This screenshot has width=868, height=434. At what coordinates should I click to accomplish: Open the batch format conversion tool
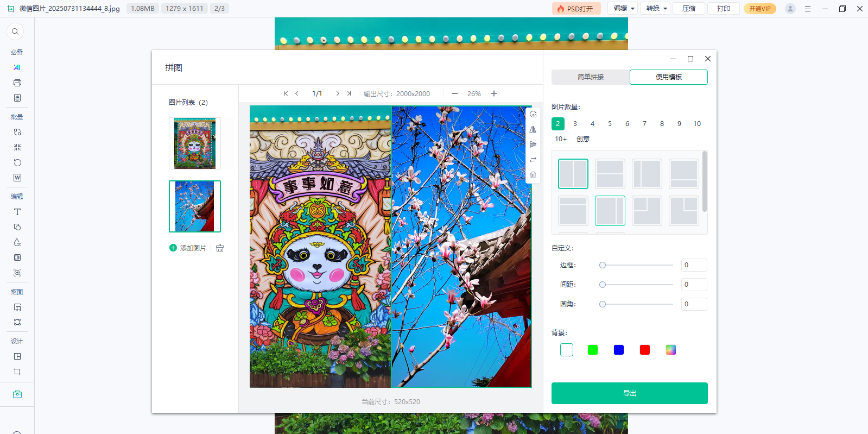(17, 132)
